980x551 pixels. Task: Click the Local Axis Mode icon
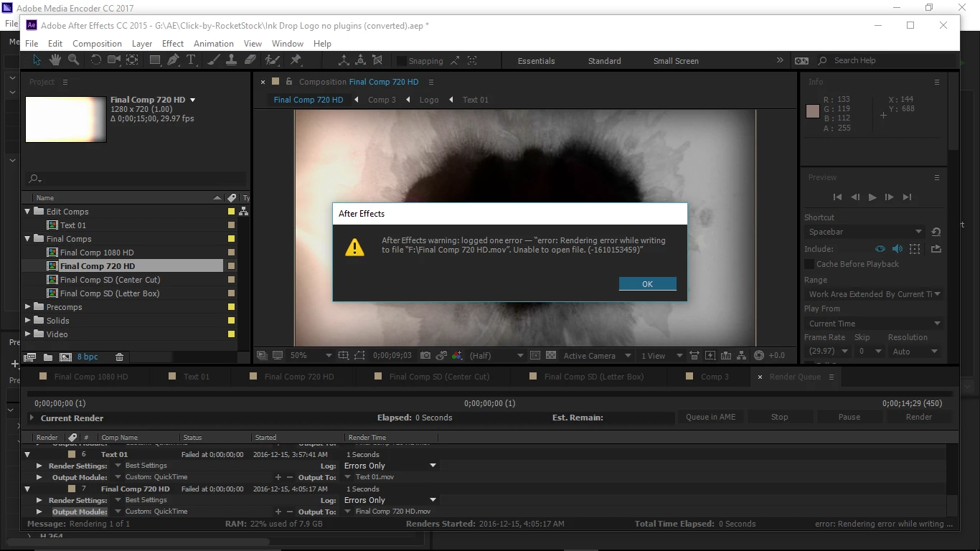[x=344, y=60]
